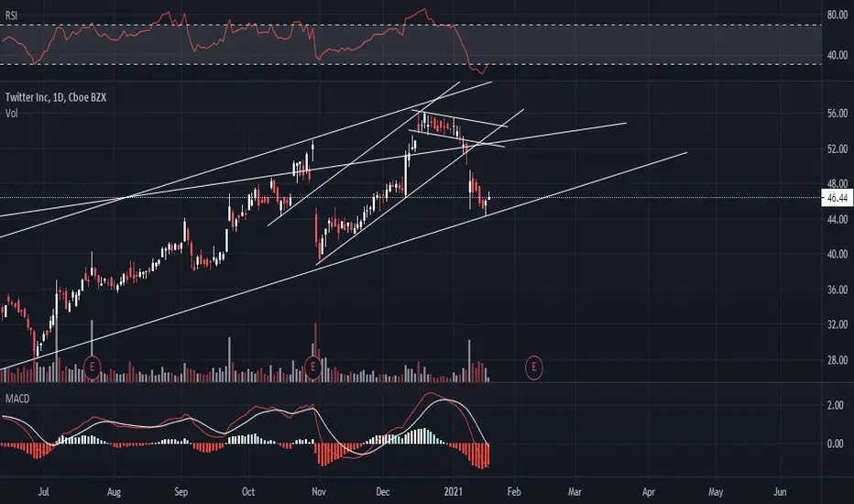
Task: Click the Mar label on time axis
Action: point(575,492)
